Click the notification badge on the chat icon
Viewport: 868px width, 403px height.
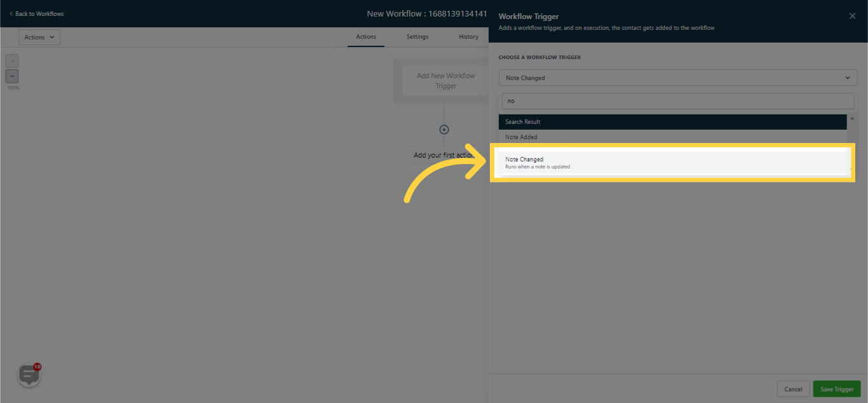pyautogui.click(x=37, y=366)
